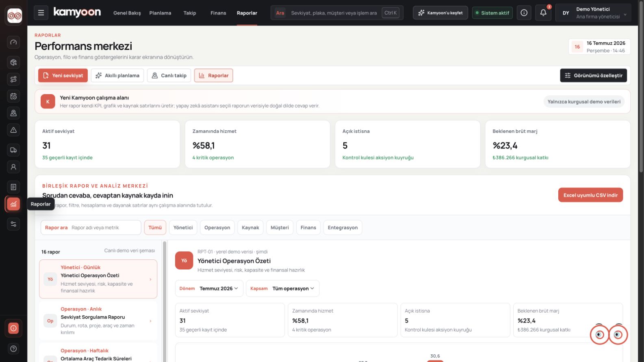644x362 pixels.
Task: Click the 16 date badge
Action: [577, 47]
